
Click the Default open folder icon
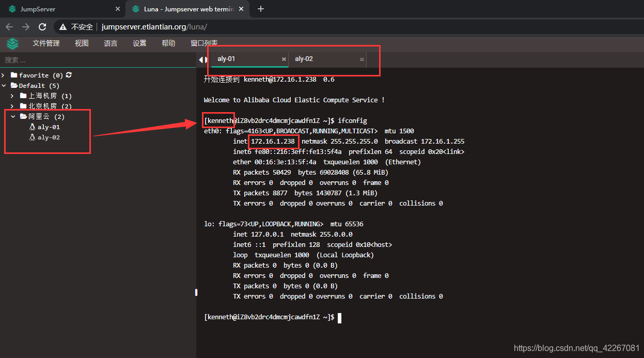tap(14, 85)
